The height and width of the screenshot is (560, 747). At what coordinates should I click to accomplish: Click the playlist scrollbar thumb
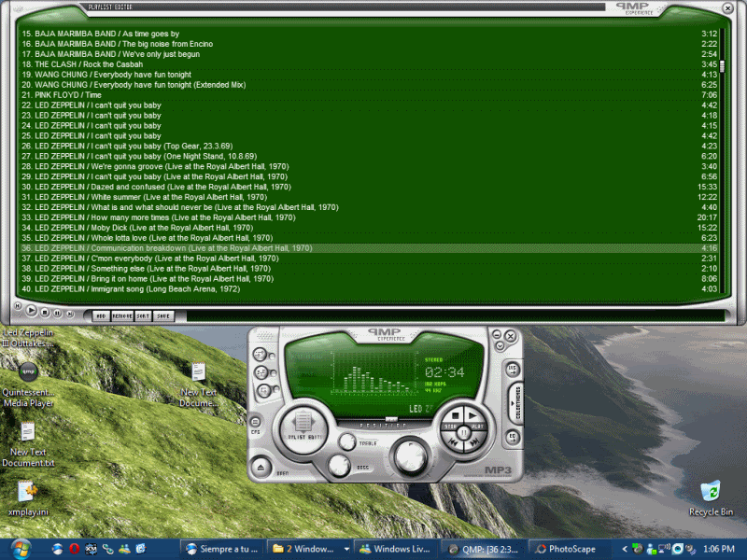click(722, 65)
